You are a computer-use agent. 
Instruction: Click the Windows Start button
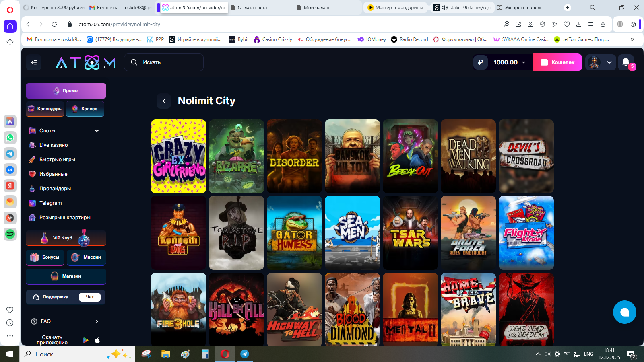click(x=10, y=354)
